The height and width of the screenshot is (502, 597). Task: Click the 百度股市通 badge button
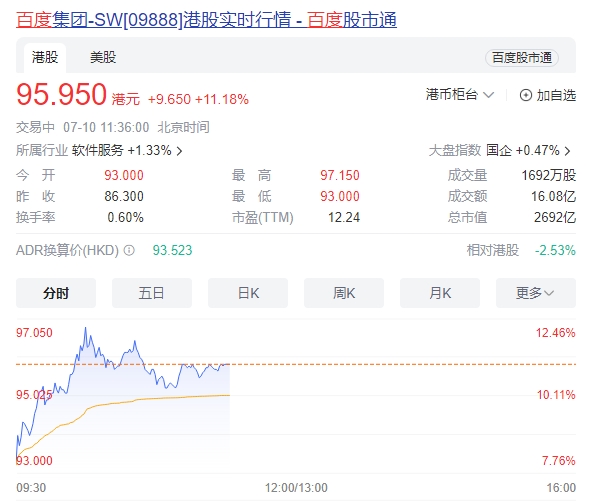coord(522,58)
